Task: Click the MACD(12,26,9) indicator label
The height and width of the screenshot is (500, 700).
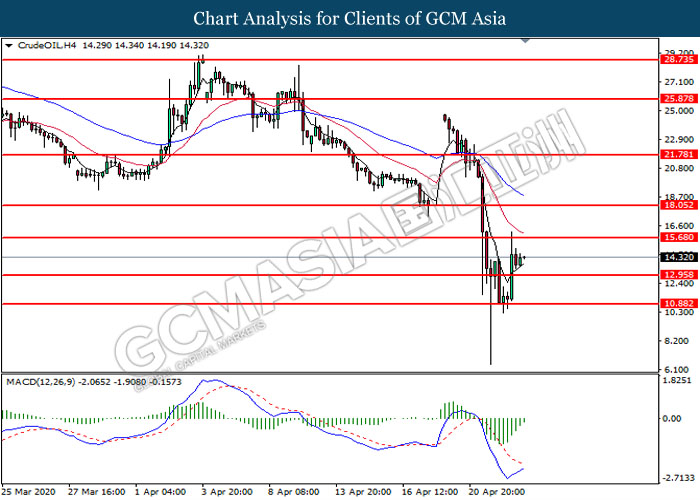Action: pyautogui.click(x=41, y=382)
